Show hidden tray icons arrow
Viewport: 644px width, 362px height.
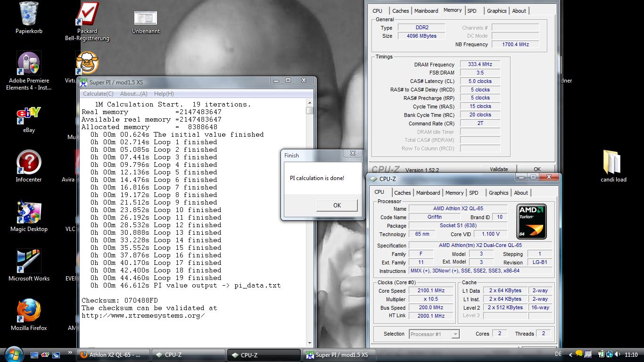pos(571,354)
